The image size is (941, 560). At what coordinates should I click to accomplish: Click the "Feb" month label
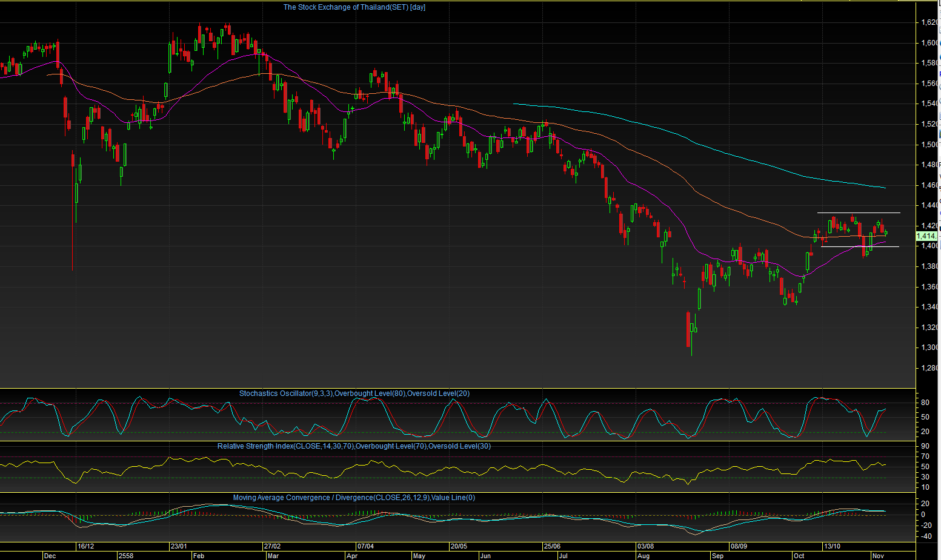click(x=198, y=556)
